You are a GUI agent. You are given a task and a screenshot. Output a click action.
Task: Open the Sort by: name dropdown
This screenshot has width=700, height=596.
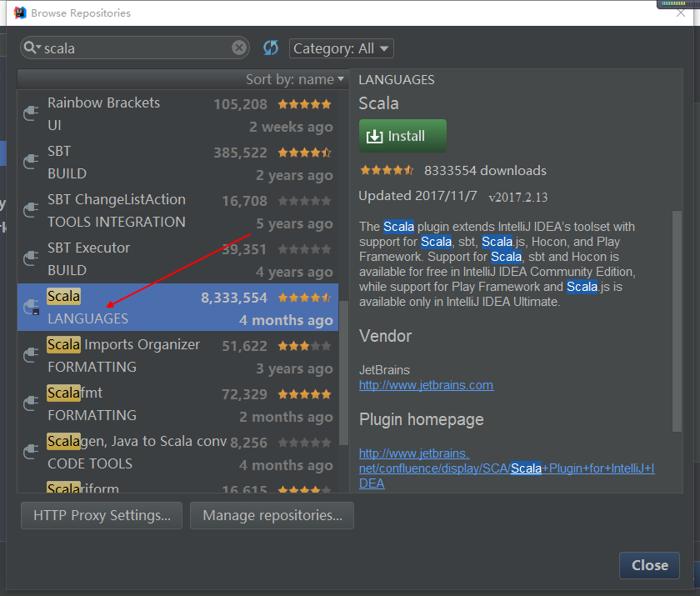(x=295, y=79)
